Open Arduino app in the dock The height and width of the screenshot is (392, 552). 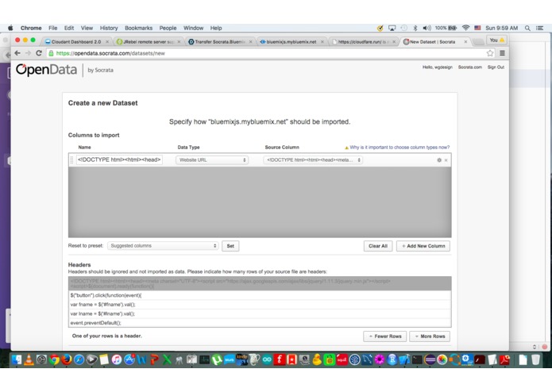click(x=267, y=359)
